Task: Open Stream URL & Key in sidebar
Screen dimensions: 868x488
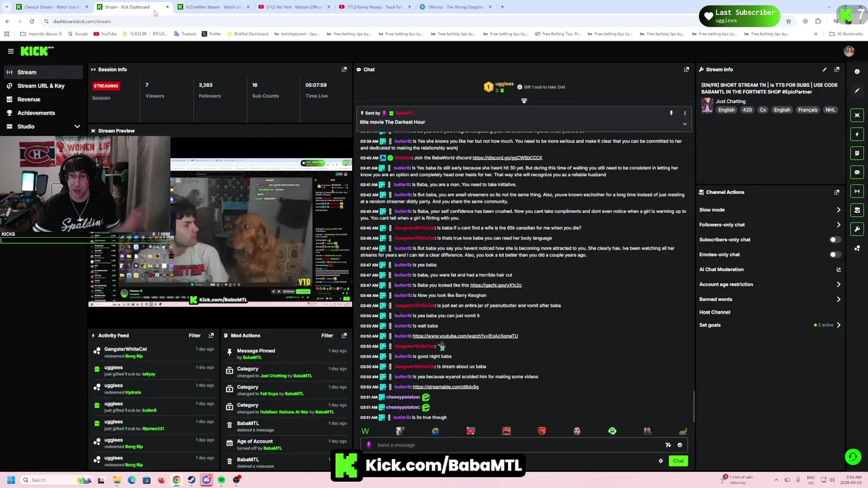Action: click(42, 86)
